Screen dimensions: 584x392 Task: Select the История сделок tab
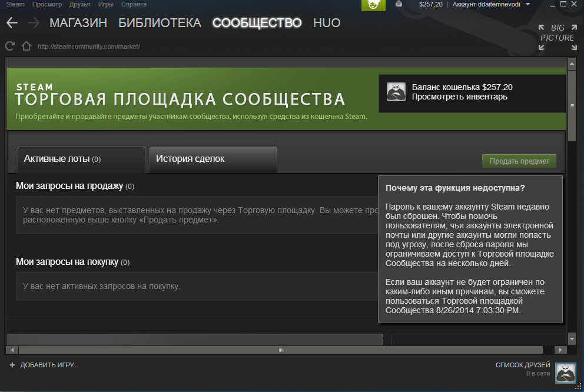(x=213, y=160)
